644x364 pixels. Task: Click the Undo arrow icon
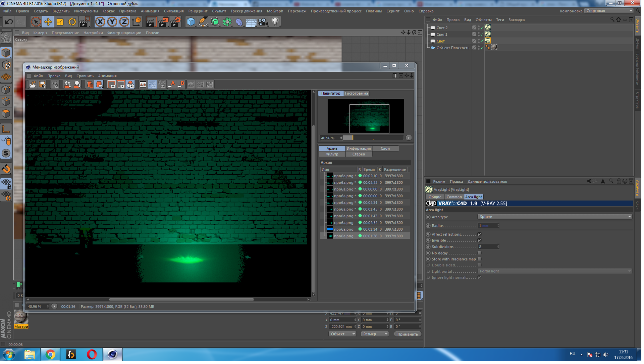tap(9, 22)
